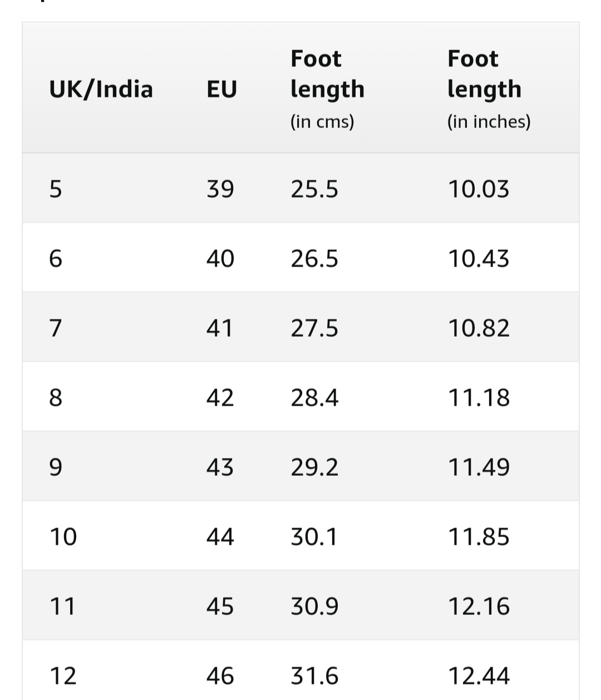The image size is (601, 700).
Task: Tap Foot length in inches header
Action: [489, 89]
